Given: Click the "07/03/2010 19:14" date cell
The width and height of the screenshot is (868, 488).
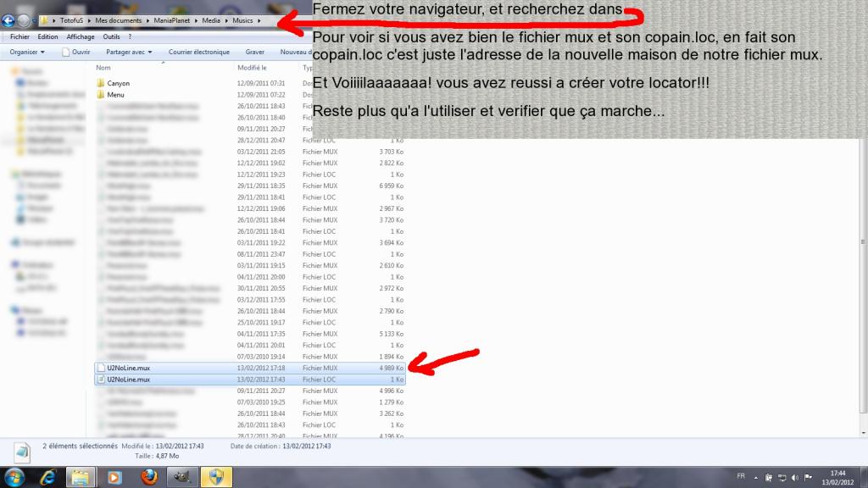Looking at the screenshot, I should [261, 357].
